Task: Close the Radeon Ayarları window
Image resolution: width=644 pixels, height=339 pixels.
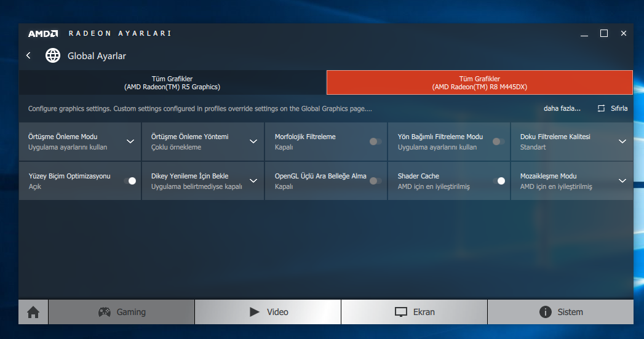Action: (624, 33)
